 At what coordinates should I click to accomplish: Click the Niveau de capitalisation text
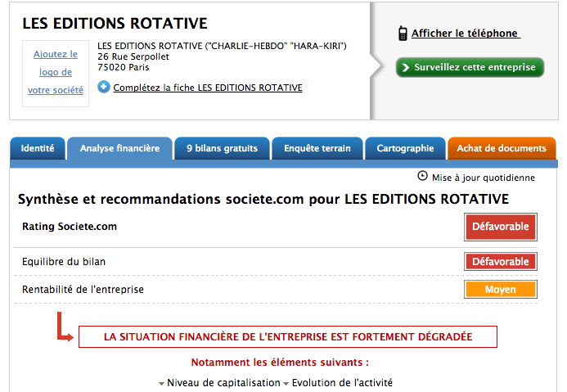(x=223, y=383)
